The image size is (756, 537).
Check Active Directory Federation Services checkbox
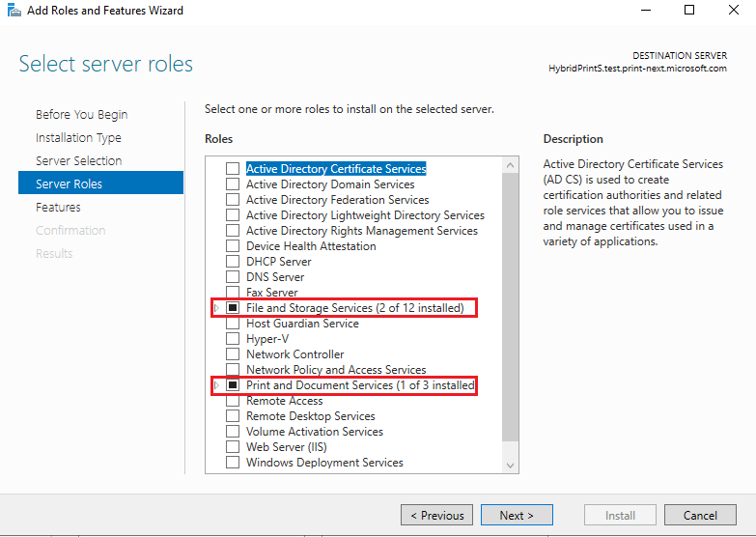point(233,199)
